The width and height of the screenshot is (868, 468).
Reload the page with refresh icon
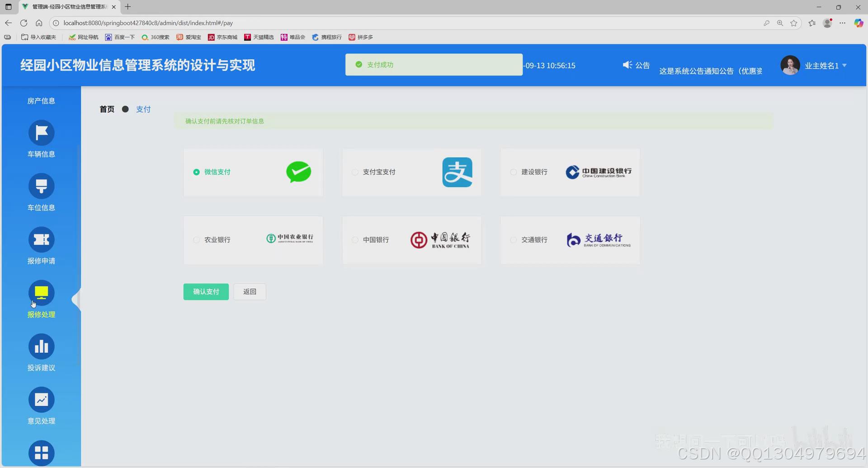point(24,23)
